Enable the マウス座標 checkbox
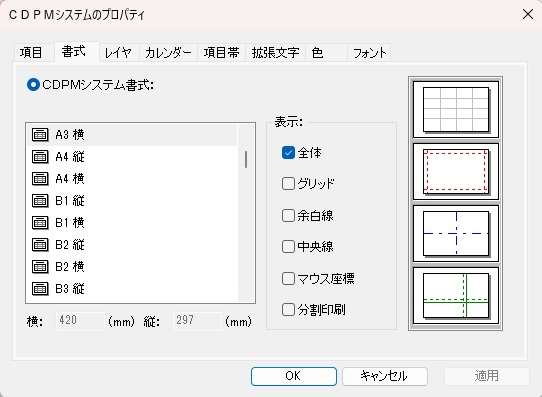The image size is (542, 397). tap(288, 278)
